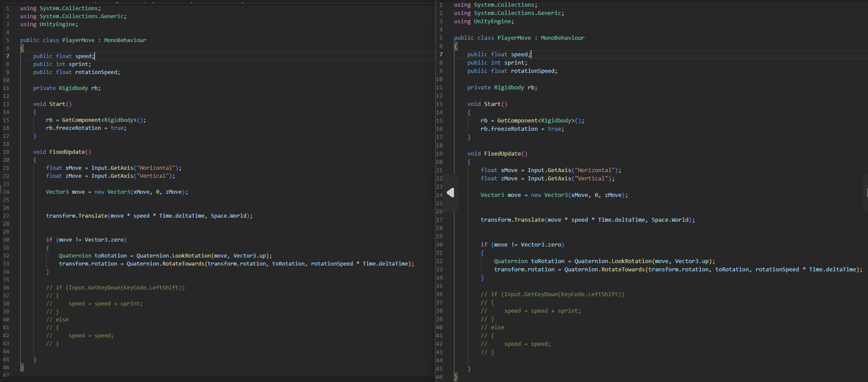Click the Start method name in left editor

click(57, 104)
